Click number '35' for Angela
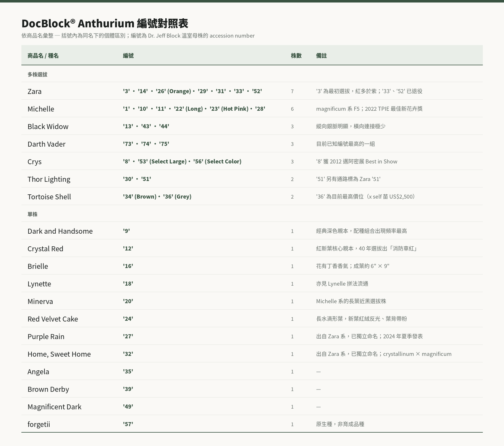The width and height of the screenshot is (504, 446). coord(128,372)
